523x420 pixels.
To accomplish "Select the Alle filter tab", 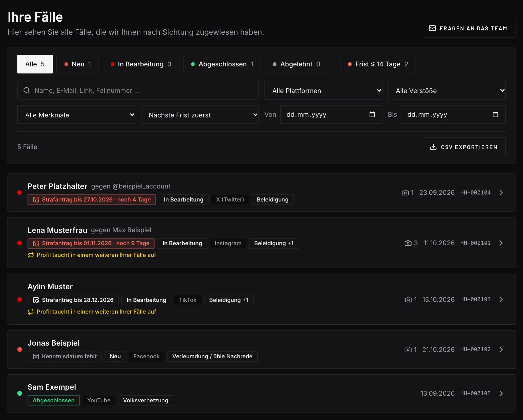I will (35, 64).
